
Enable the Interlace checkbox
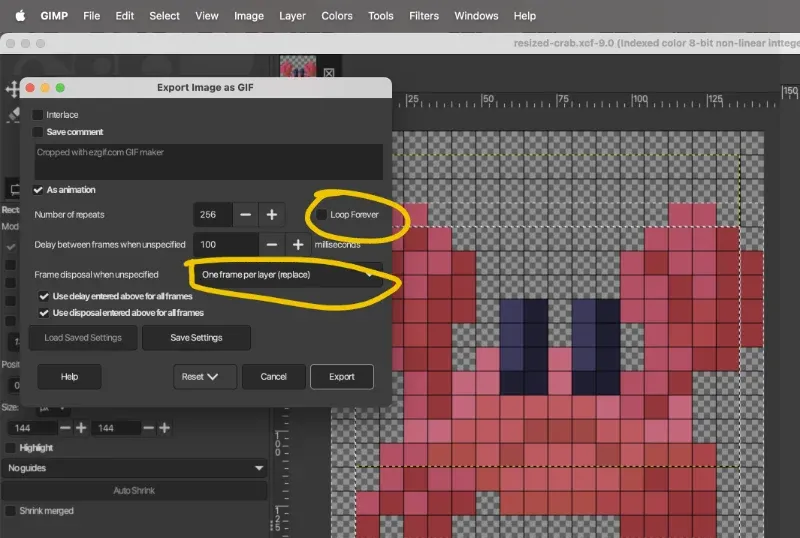38,115
